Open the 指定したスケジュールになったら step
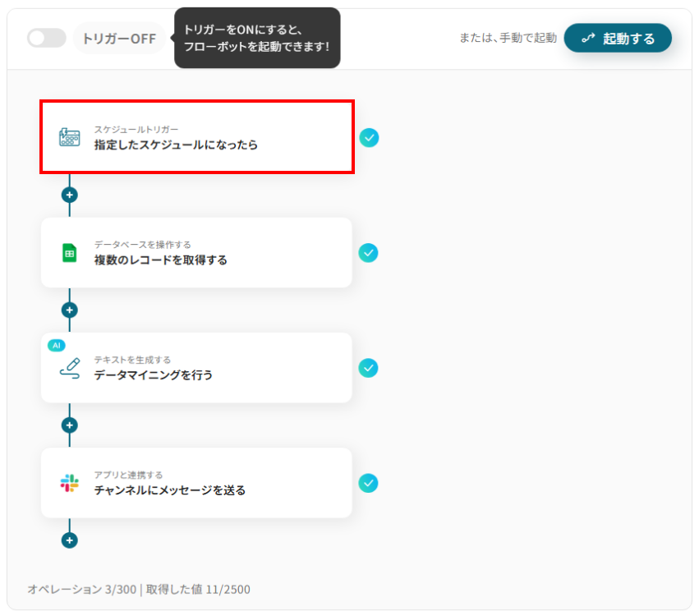 coord(197,137)
